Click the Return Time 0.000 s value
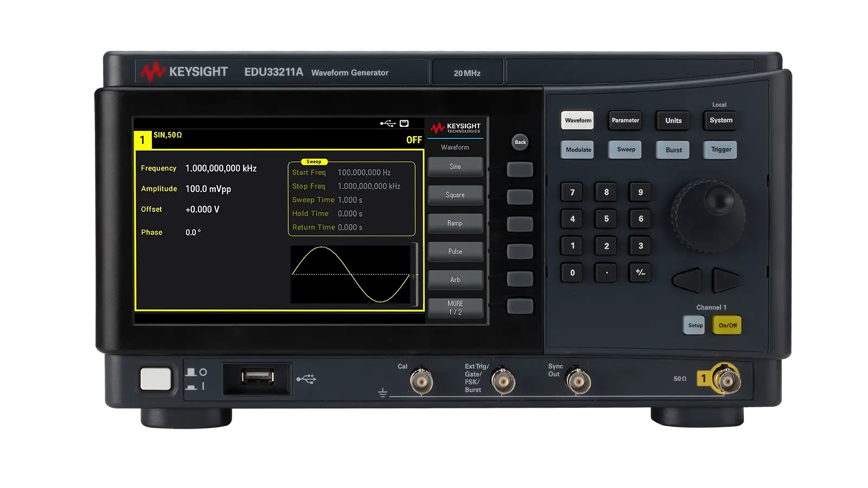This screenshot has height=488, width=868. (350, 227)
